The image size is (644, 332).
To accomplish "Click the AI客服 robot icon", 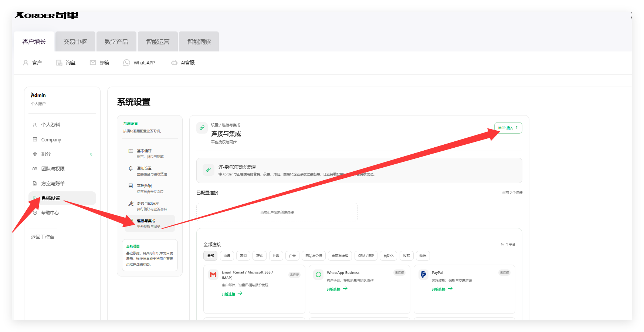I will [x=174, y=63].
